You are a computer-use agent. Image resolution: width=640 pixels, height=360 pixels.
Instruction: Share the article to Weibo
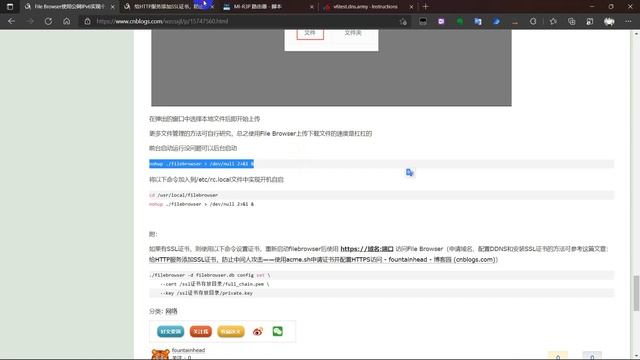point(258,331)
